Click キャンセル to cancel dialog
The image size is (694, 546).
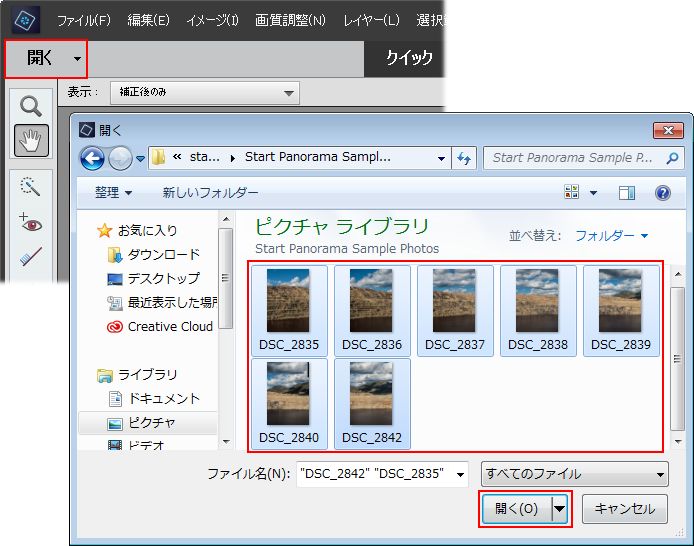(625, 509)
